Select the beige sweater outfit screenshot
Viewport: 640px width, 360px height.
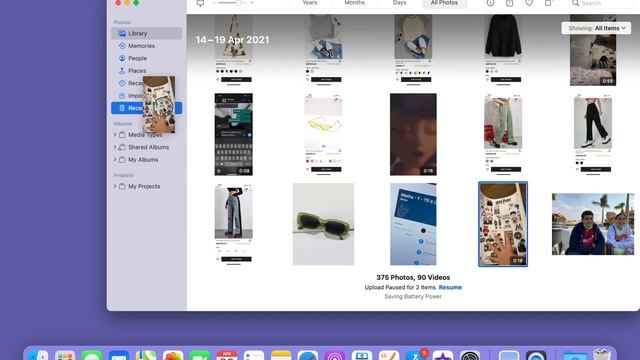click(413, 50)
